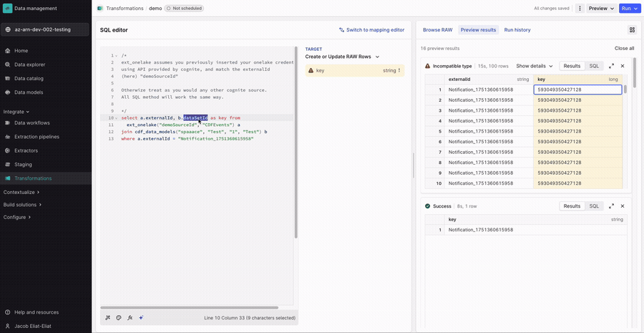Select Transformations in the sidebar
Image resolution: width=644 pixels, height=333 pixels.
tap(46, 178)
